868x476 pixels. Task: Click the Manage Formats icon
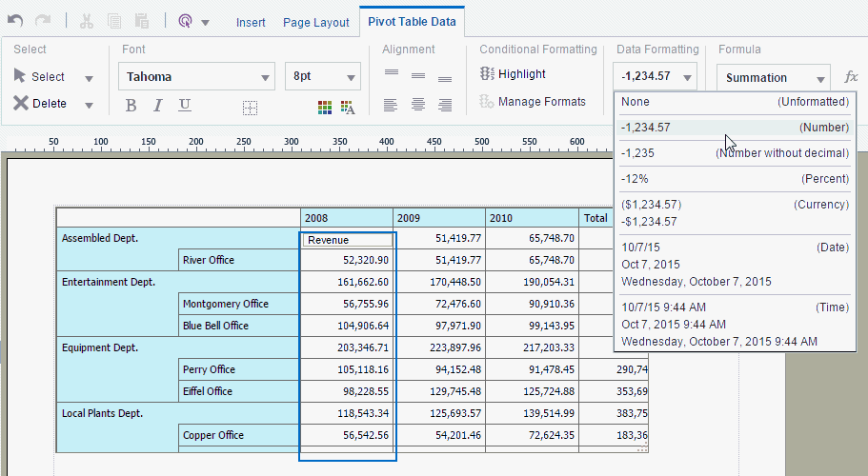click(487, 102)
